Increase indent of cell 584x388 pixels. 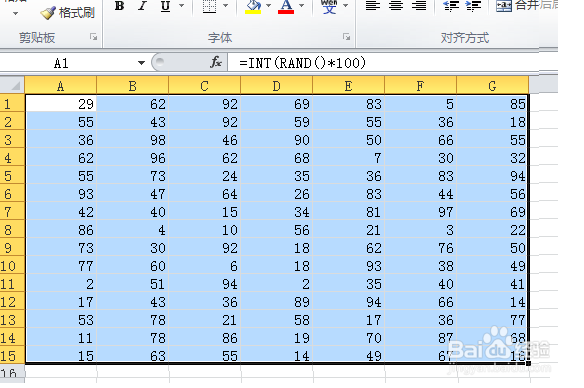point(473,6)
